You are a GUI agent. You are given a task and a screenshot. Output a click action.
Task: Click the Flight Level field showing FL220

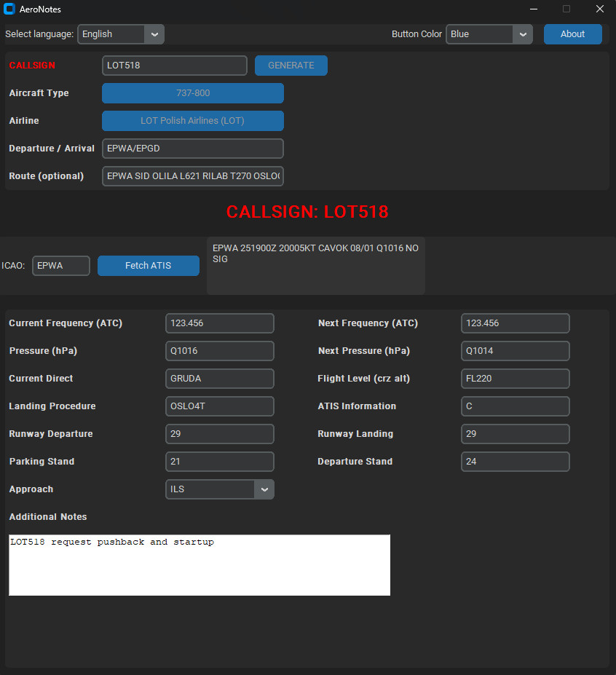pos(515,379)
